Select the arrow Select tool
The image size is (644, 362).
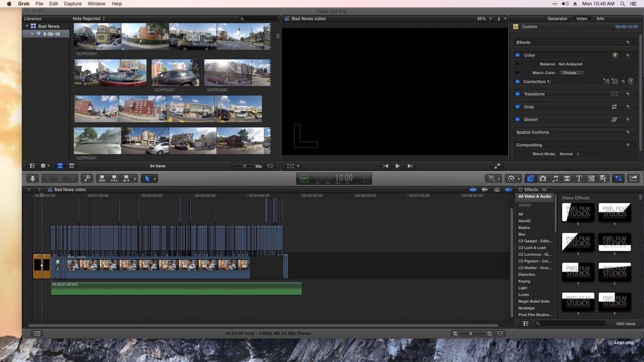[147, 178]
